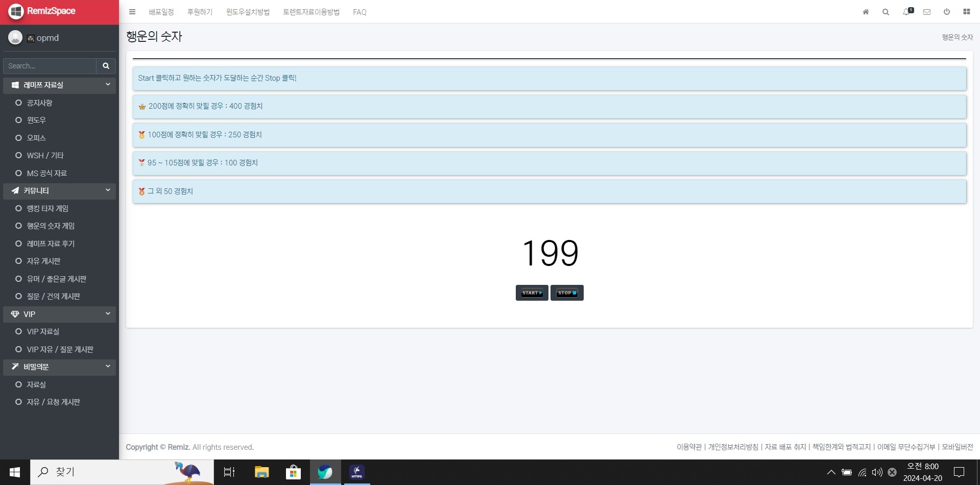Open 개인정보처리방침 footer link
Viewport: 980px width, 485px height.
(733, 447)
